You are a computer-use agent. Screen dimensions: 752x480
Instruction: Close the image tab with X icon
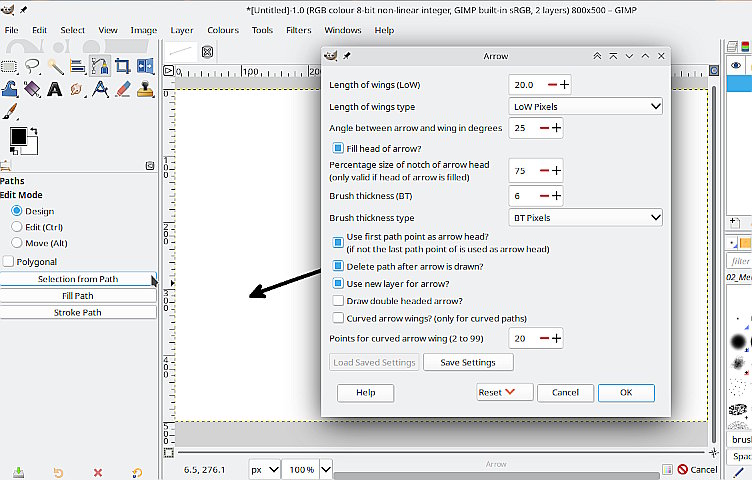coord(207,52)
